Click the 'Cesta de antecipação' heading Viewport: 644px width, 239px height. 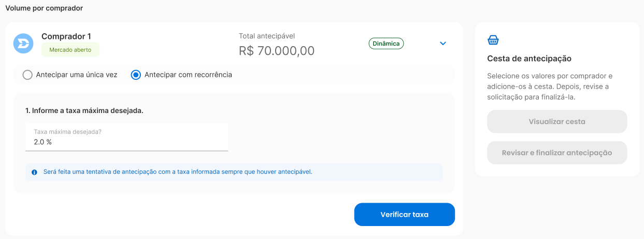click(x=529, y=59)
